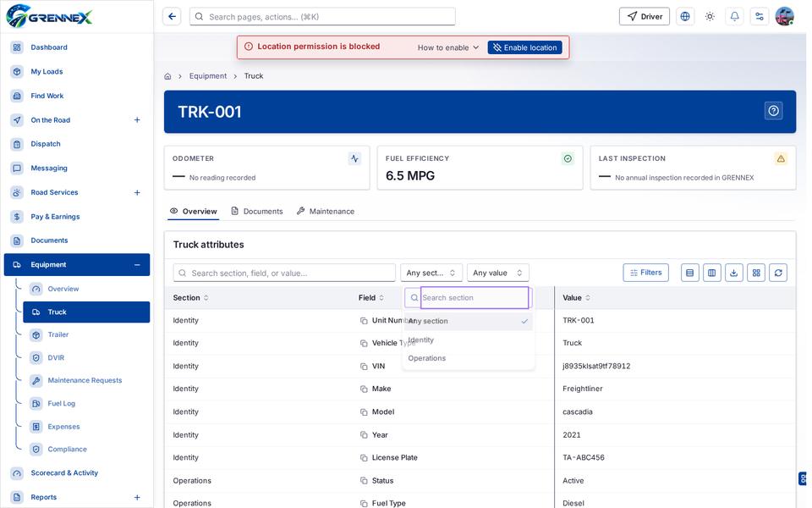Open the language globe icon
Viewport: 812px width, 508px height.
click(x=684, y=17)
